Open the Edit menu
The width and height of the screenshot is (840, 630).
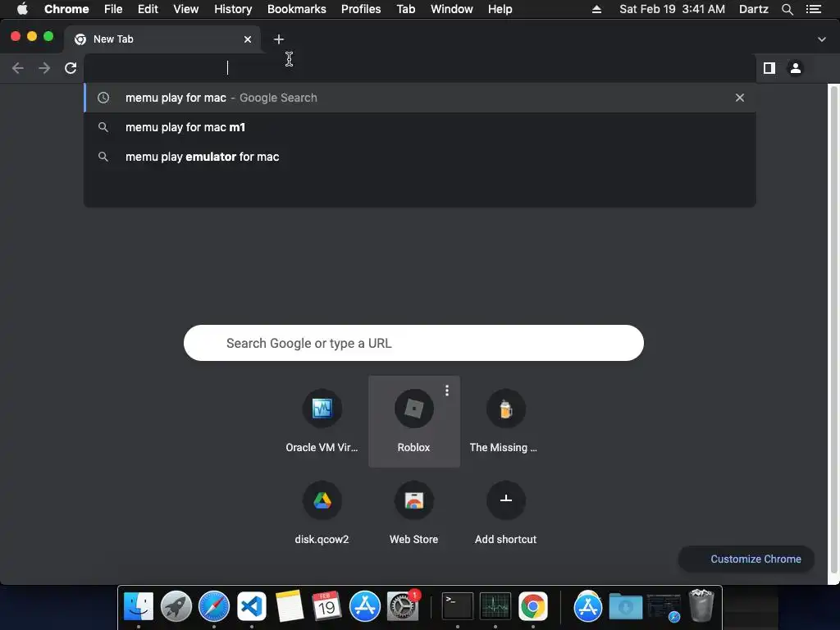(x=148, y=9)
